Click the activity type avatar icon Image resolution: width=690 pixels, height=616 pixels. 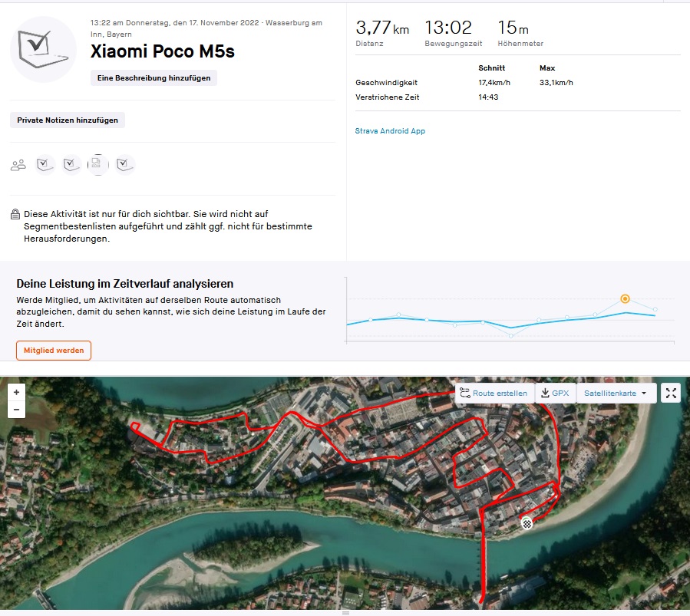tap(43, 49)
